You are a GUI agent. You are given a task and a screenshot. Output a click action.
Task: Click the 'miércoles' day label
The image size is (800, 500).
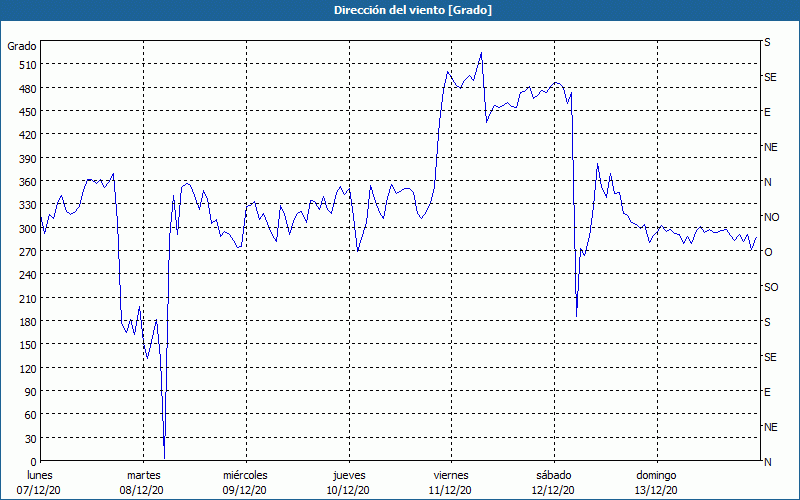[245, 475]
